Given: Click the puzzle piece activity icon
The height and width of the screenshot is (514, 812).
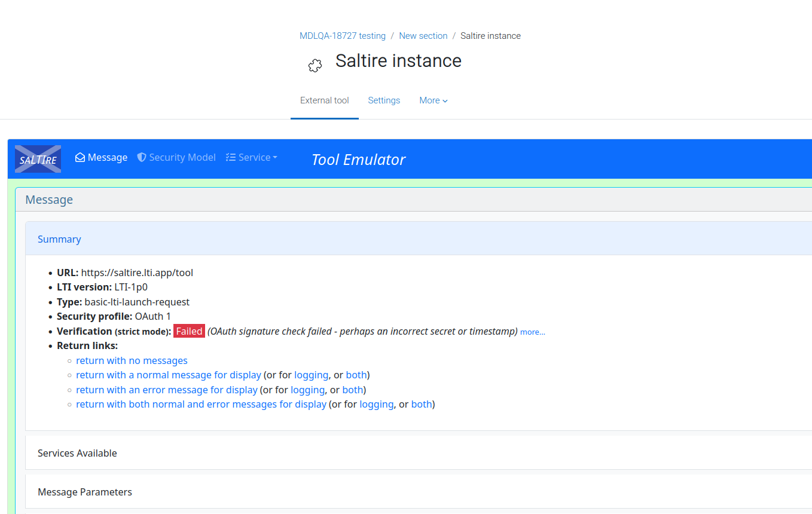Looking at the screenshot, I should click(x=315, y=66).
